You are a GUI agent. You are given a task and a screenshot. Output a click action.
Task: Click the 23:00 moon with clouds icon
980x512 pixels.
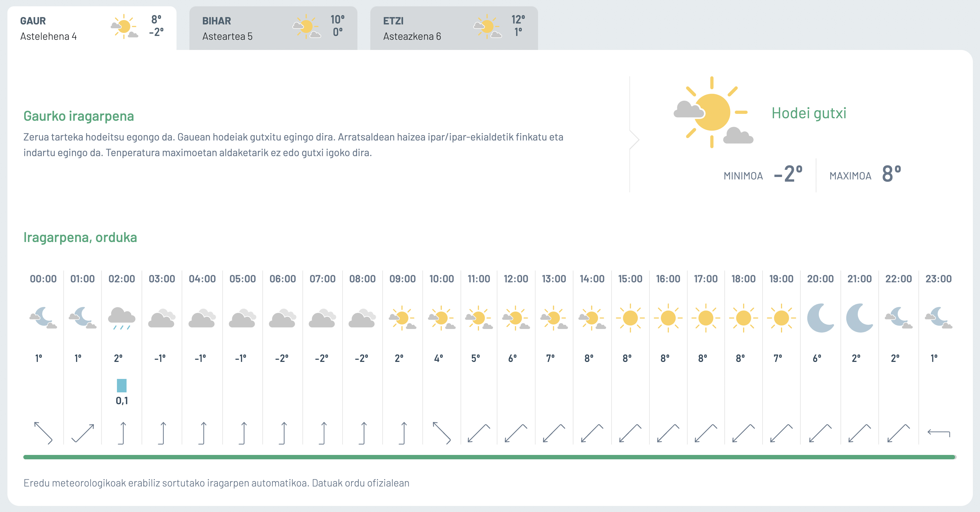(939, 318)
